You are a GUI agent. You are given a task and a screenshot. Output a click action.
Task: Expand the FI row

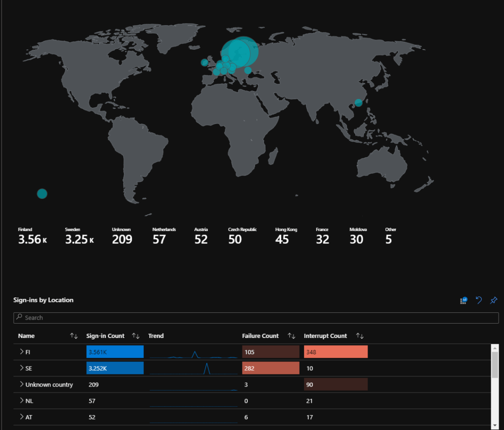coord(22,352)
